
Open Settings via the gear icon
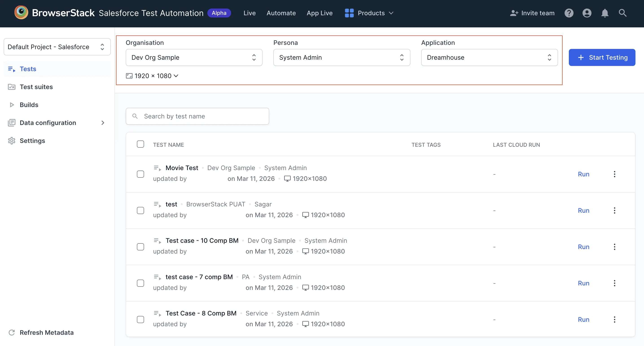click(x=12, y=140)
